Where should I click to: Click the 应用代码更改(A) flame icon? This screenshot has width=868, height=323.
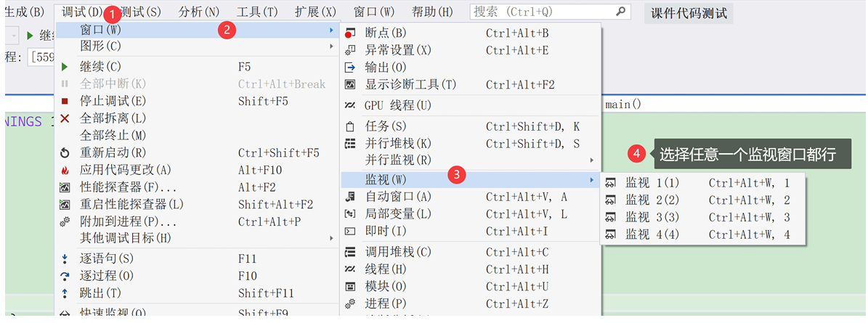(x=65, y=171)
